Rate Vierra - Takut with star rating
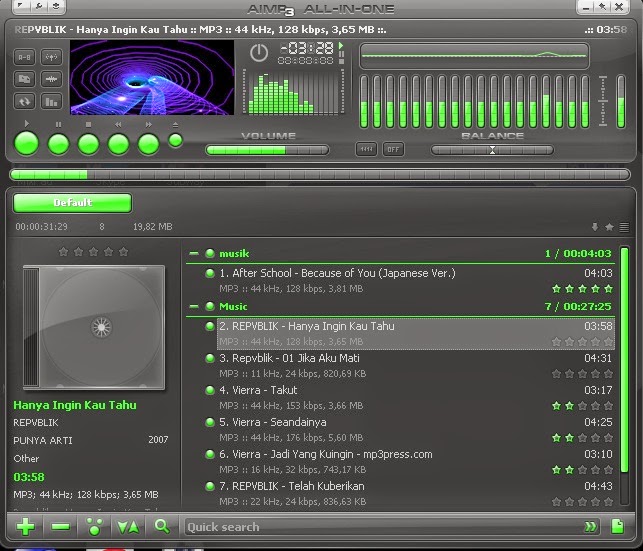643x551 pixels. [582, 406]
